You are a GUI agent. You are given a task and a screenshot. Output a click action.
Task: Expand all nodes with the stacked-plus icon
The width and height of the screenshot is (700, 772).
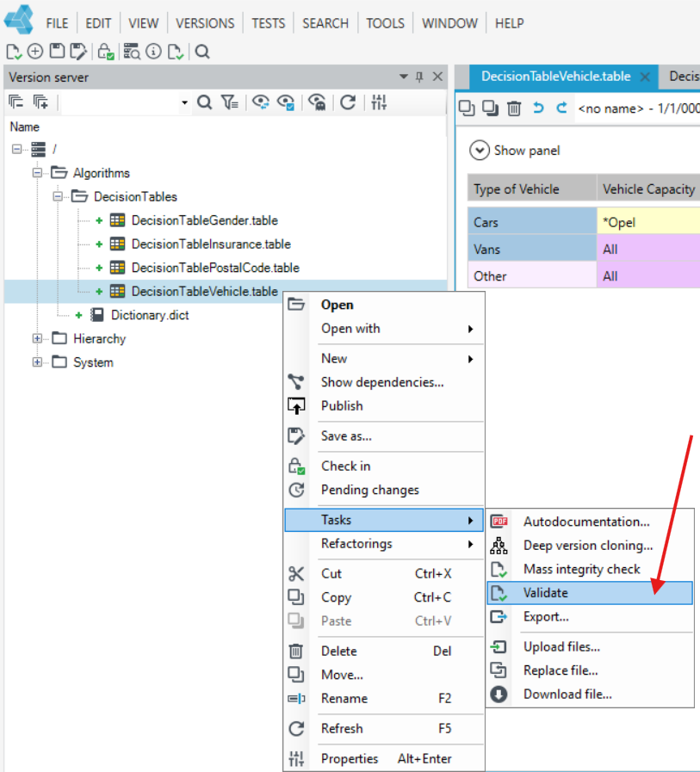40,102
